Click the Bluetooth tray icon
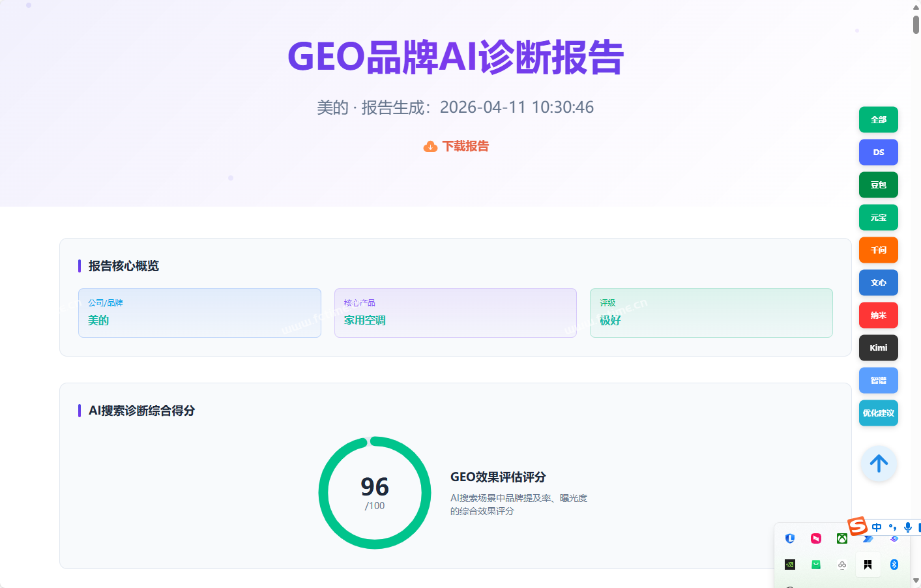This screenshot has height=588, width=921. tap(894, 565)
